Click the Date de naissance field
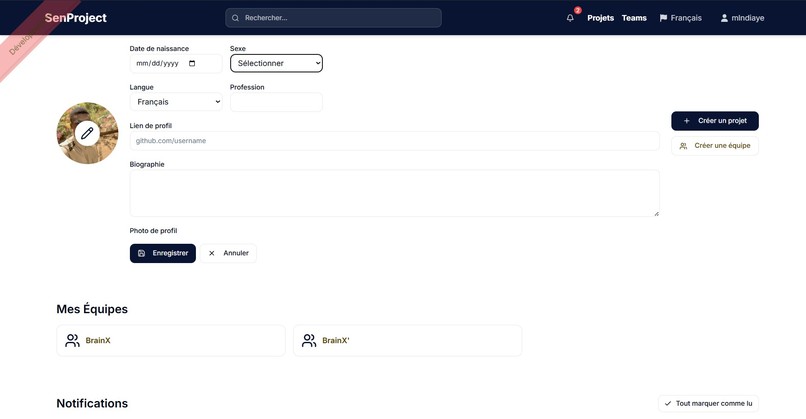 [x=176, y=63]
